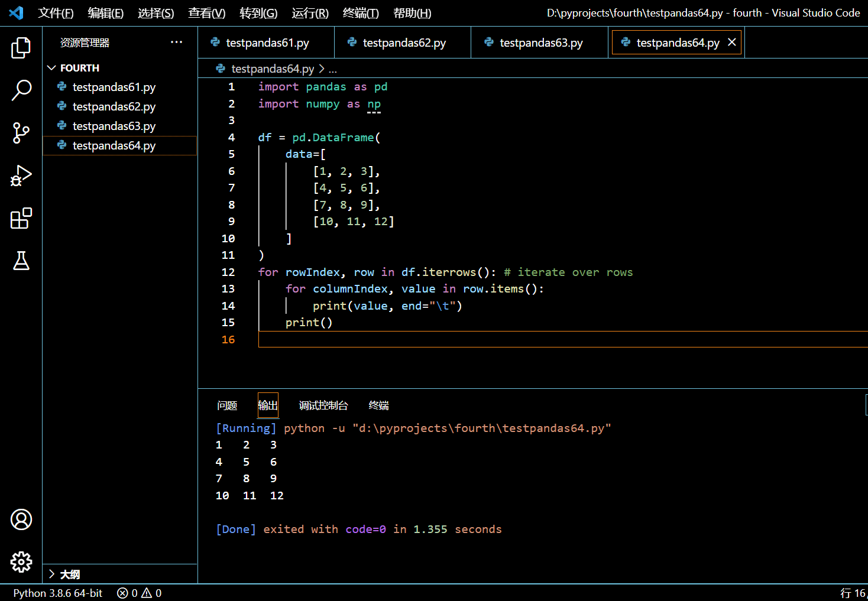The height and width of the screenshot is (601, 868).
Task: Open the Extensions view
Action: click(21, 218)
